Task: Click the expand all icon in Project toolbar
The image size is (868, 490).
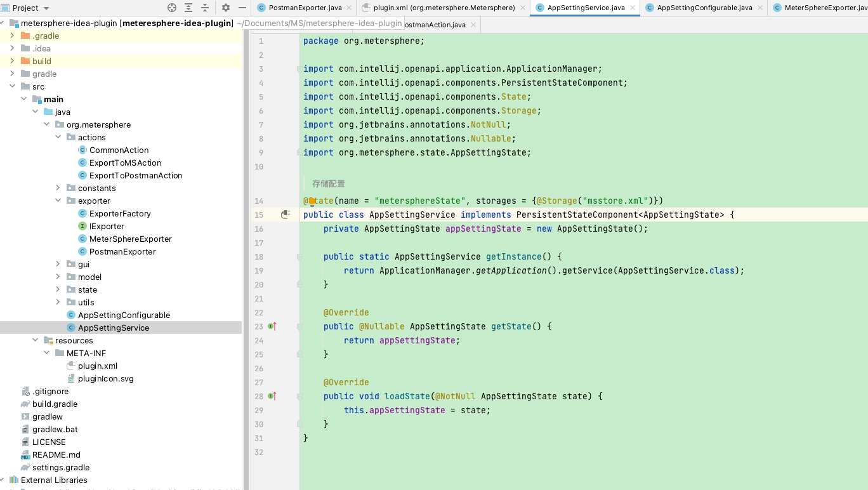Action: click(x=188, y=8)
